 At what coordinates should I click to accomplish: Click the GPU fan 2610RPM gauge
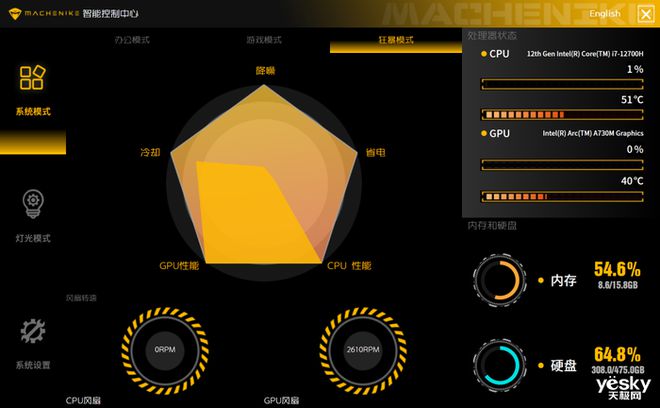(x=363, y=350)
